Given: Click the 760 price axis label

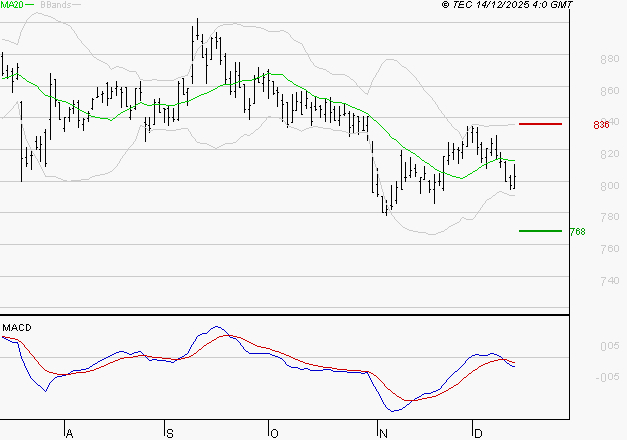Looking at the screenshot, I should 610,249.
